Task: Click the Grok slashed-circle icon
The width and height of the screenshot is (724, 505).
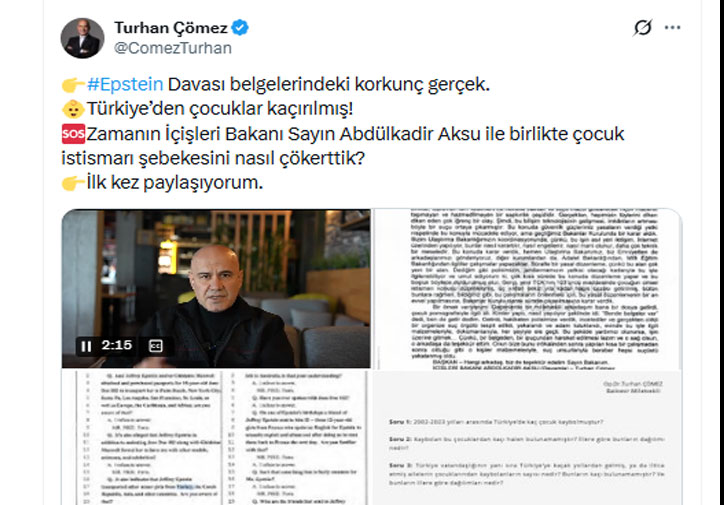Action: tap(642, 28)
